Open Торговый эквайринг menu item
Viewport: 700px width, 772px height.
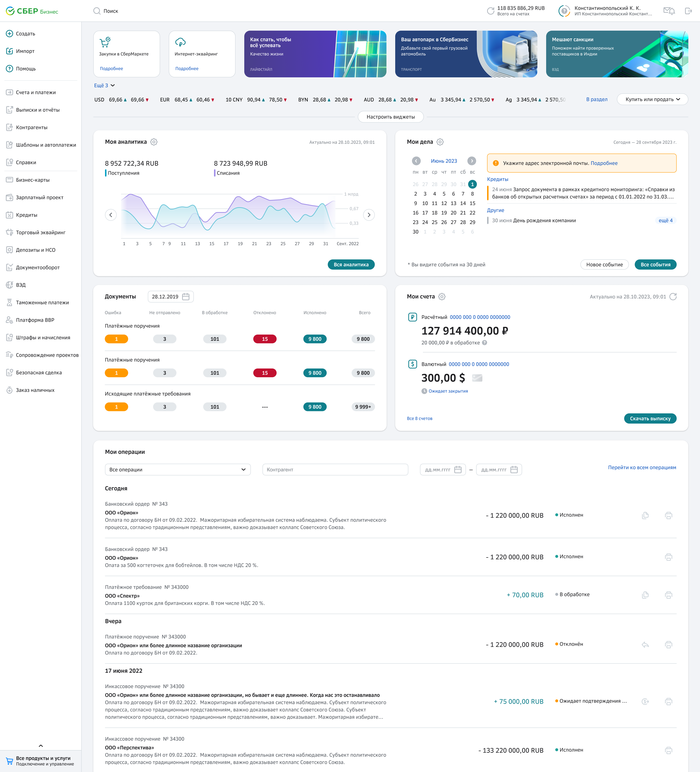tap(41, 233)
